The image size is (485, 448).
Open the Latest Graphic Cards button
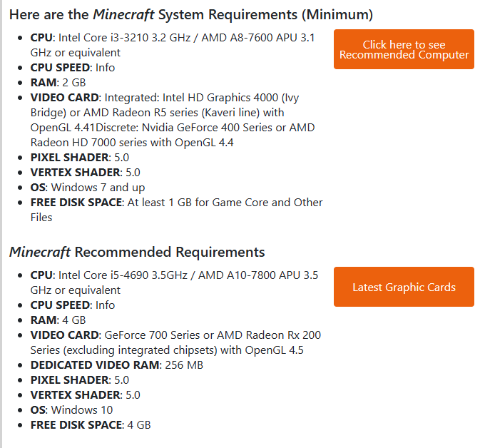point(404,287)
